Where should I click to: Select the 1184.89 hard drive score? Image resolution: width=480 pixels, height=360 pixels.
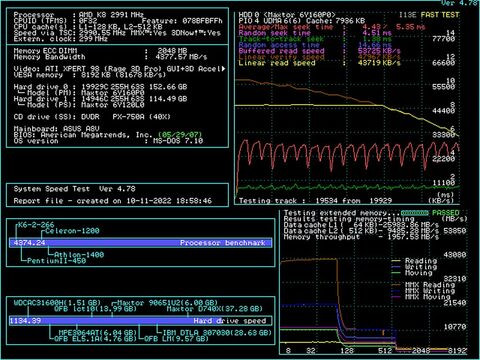[25, 321]
